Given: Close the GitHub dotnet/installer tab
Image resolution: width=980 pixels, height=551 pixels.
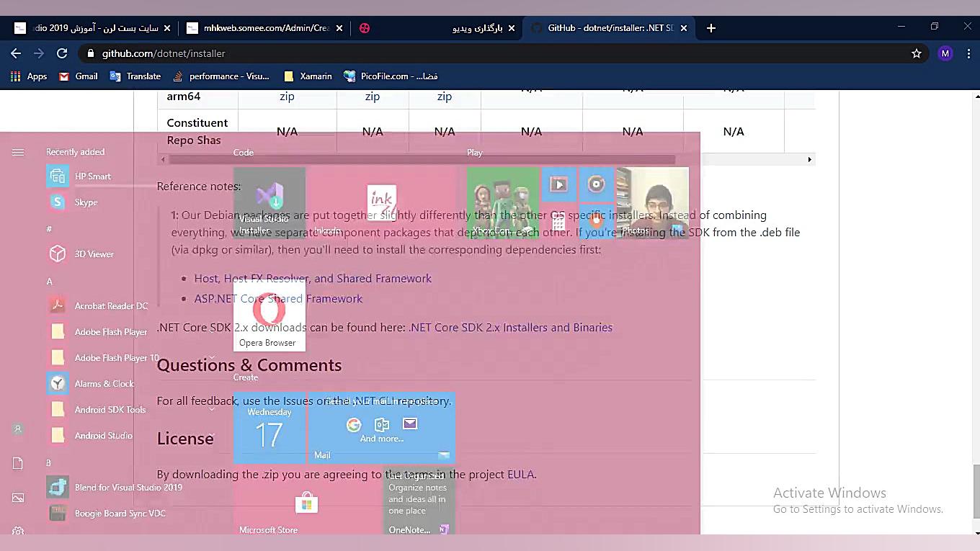Looking at the screenshot, I should click(684, 28).
